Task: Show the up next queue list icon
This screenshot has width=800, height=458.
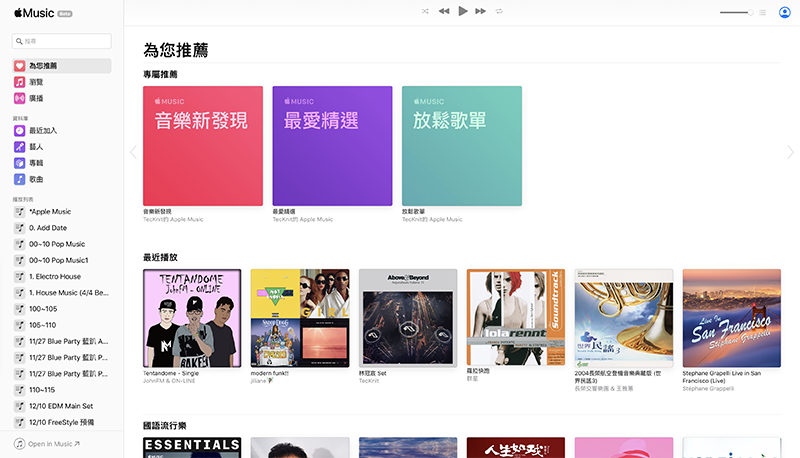Action: pyautogui.click(x=763, y=12)
